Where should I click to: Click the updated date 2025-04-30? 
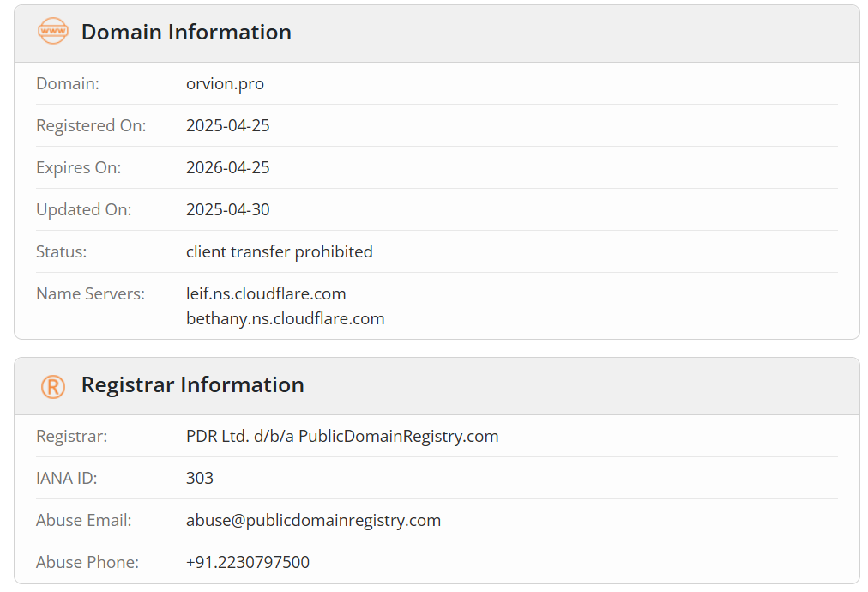(x=227, y=210)
